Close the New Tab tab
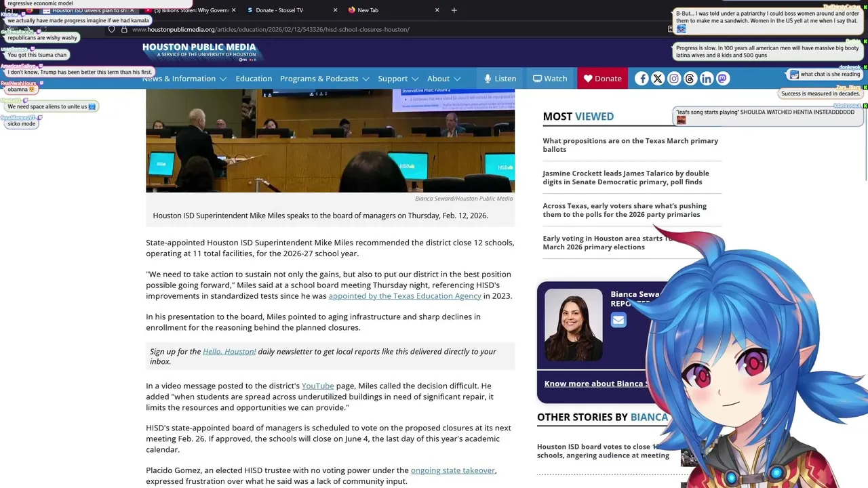Screen dimensions: 868x488 (x=437, y=10)
